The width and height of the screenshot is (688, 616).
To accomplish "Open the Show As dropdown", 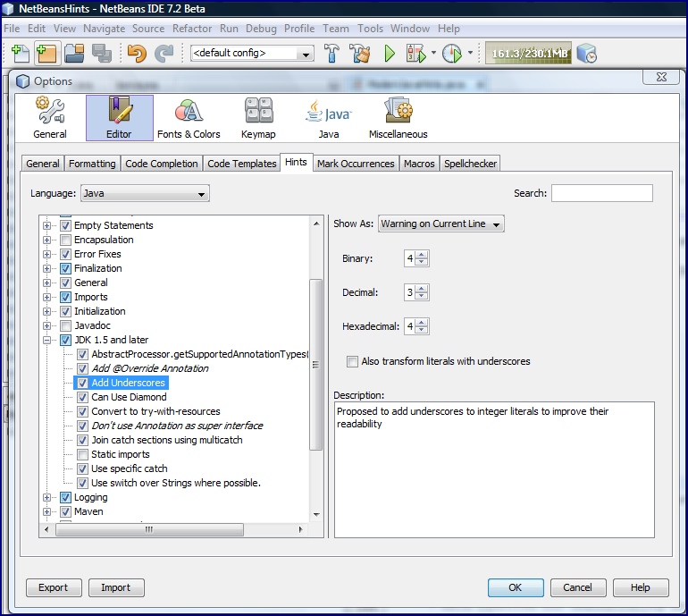I will pos(441,224).
